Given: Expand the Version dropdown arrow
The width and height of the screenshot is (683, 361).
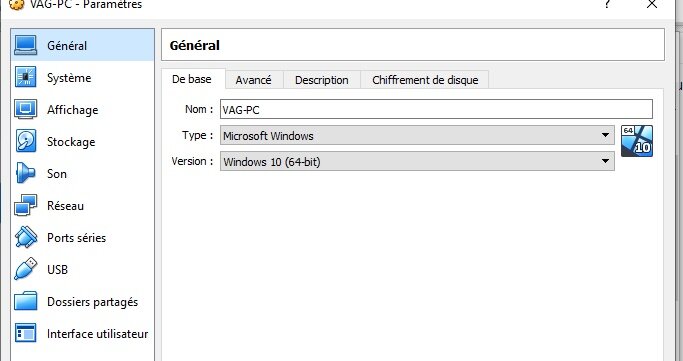Looking at the screenshot, I should click(x=605, y=161).
